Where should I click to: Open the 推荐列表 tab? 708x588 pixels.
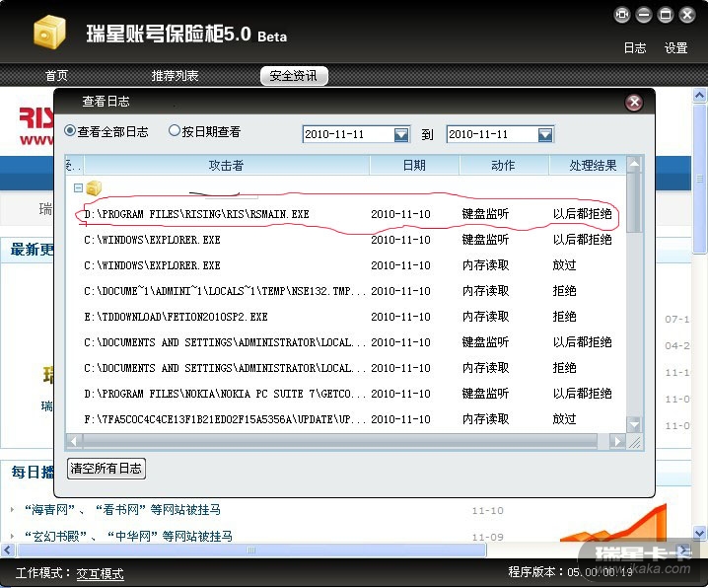175,75
